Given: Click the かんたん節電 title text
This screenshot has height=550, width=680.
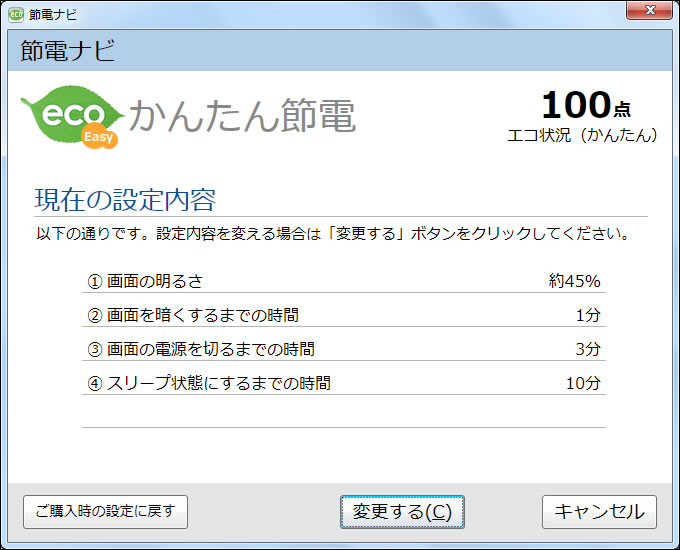Looking at the screenshot, I should click(243, 117).
